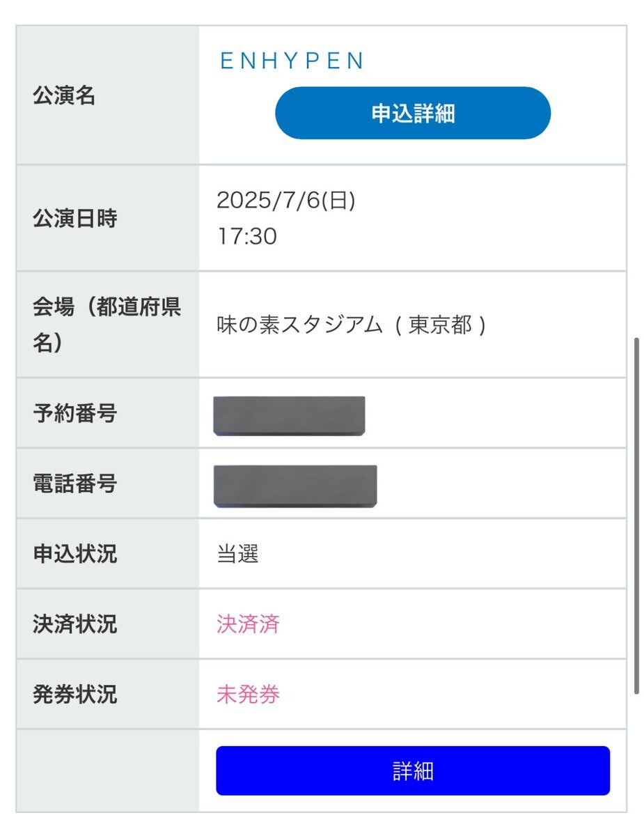This screenshot has height=836, width=644.
Task: Click the 予約番号 row label
Action: pyautogui.click(x=74, y=413)
